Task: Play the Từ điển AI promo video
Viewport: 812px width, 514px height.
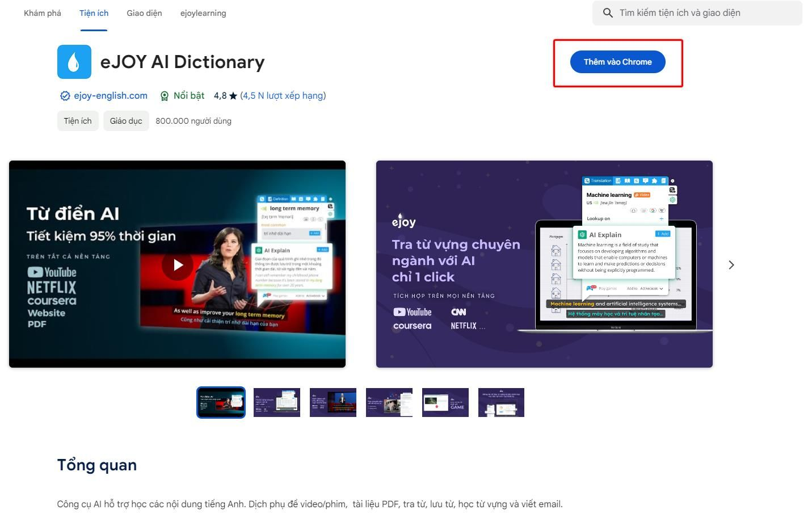Action: (178, 264)
